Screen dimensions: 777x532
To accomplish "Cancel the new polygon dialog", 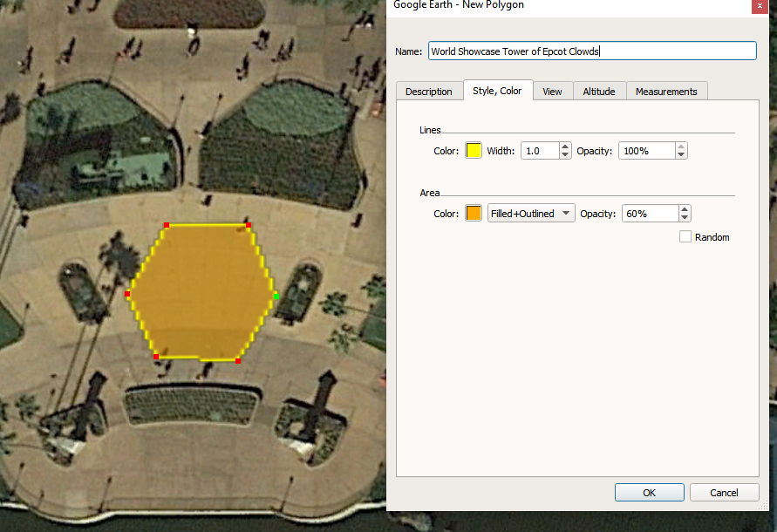I will tap(724, 493).
